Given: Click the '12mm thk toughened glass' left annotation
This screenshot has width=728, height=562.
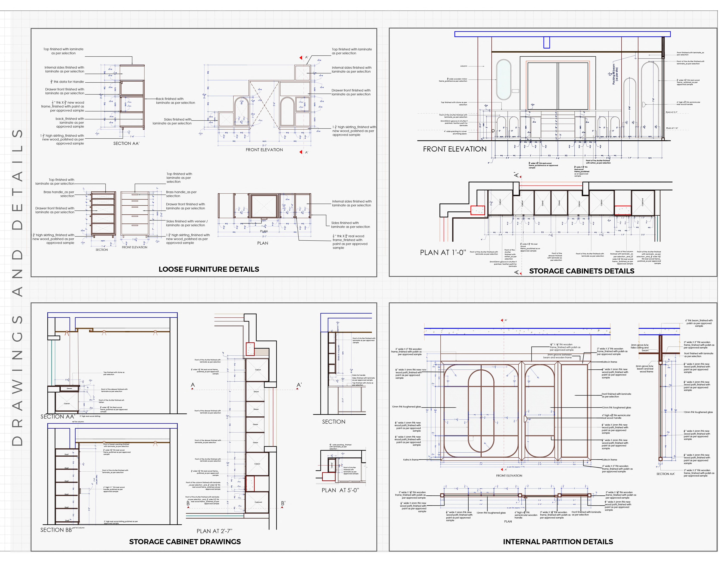Looking at the screenshot, I should pyautogui.click(x=406, y=407).
